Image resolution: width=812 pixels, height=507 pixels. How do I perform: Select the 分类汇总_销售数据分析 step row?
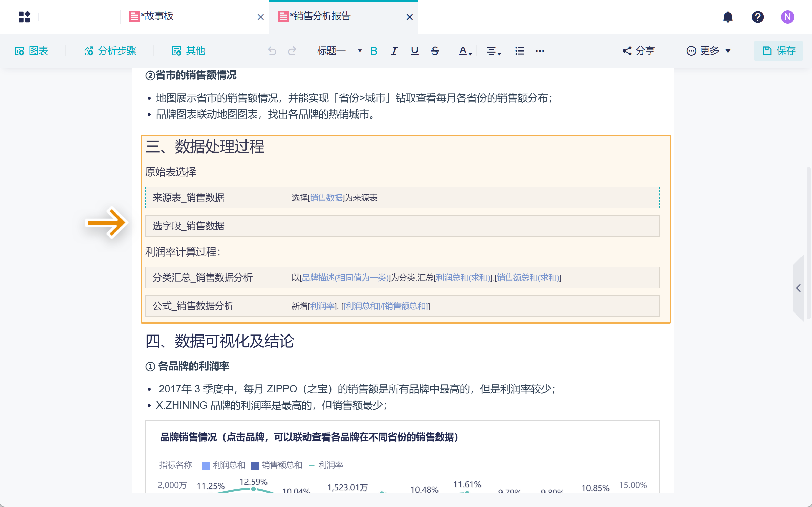point(402,278)
